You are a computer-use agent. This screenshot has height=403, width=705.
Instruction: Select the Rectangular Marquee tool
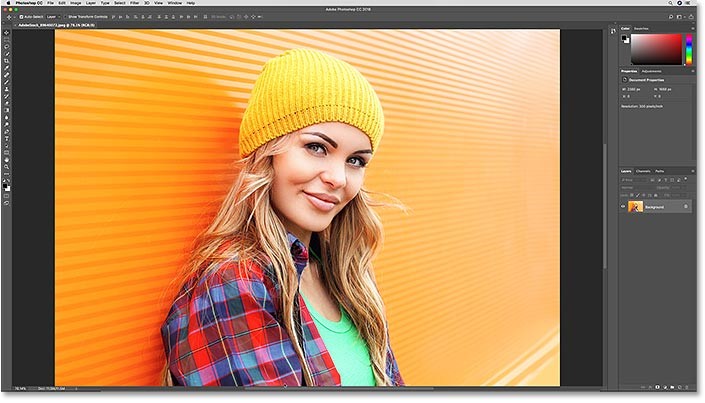click(x=6, y=40)
